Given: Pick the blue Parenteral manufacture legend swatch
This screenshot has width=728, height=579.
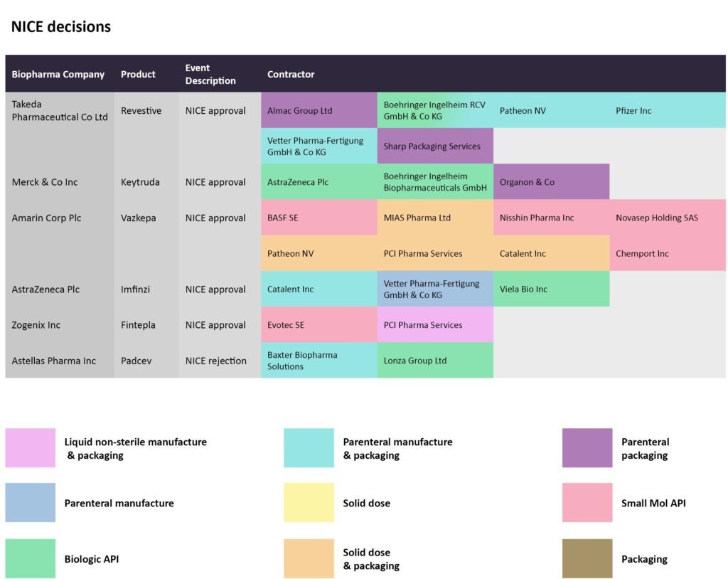Looking at the screenshot, I should 30,503.
